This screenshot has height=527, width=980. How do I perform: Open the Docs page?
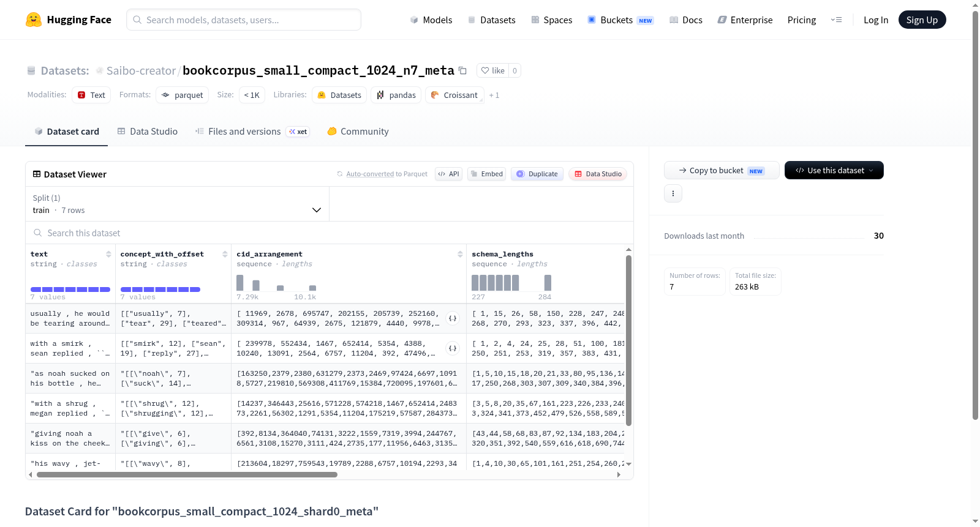(686, 20)
